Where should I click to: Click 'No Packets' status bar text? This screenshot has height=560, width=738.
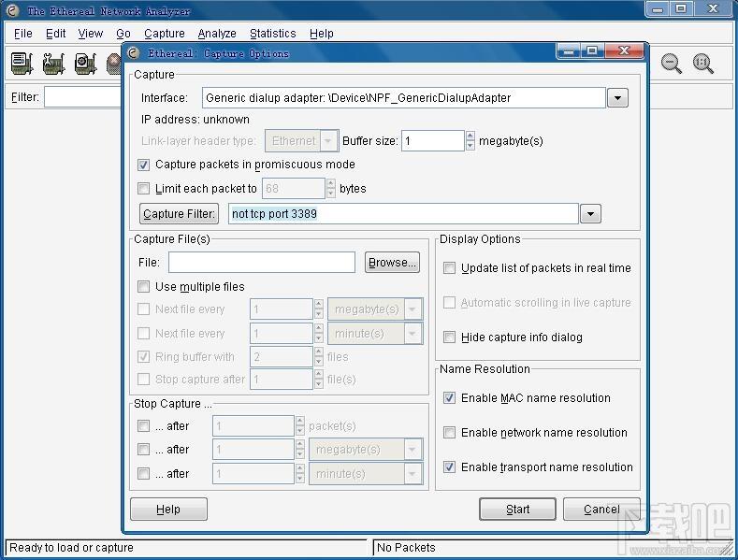(x=406, y=547)
